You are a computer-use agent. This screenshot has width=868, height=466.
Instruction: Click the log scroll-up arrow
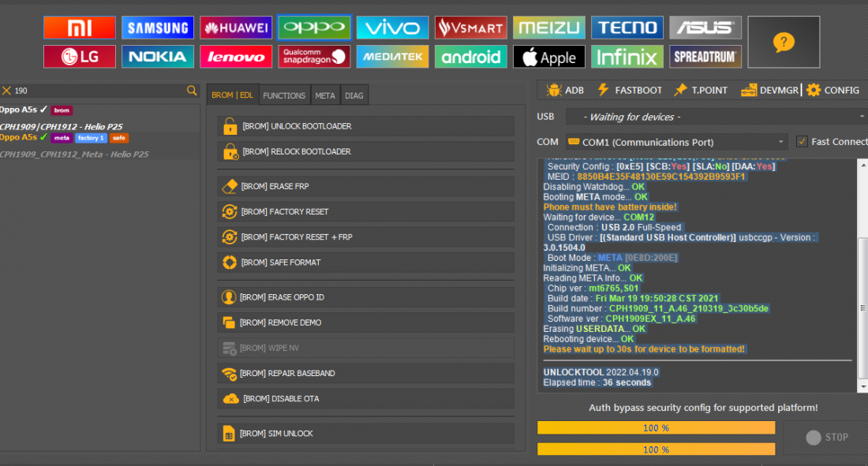pyautogui.click(x=862, y=165)
